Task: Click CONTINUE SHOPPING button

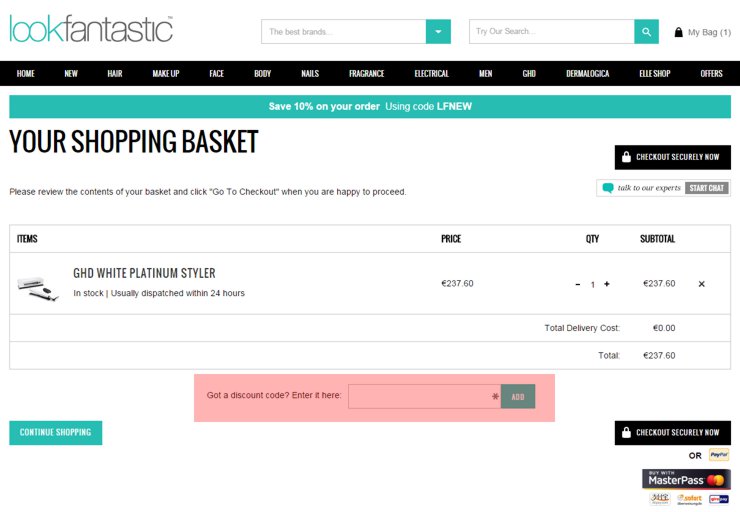Action: [x=56, y=433]
